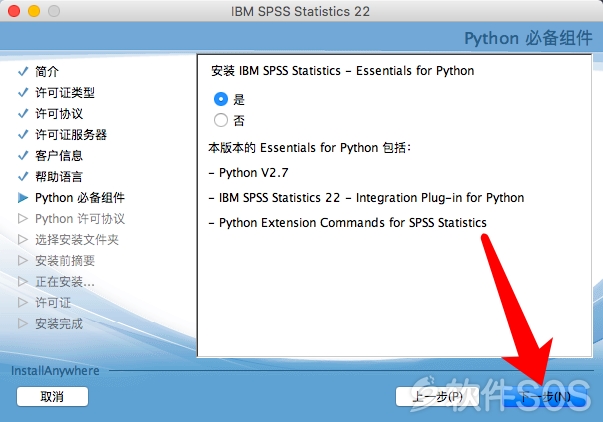This screenshot has width=603, height=422.
Task: Click the checkmark icon beside 许可证类型
Action: pyautogui.click(x=23, y=92)
